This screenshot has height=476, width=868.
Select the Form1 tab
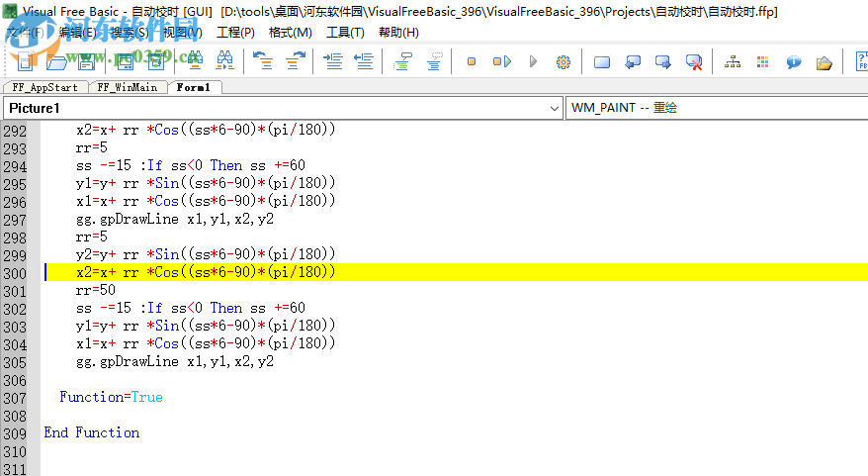pyautogui.click(x=193, y=87)
